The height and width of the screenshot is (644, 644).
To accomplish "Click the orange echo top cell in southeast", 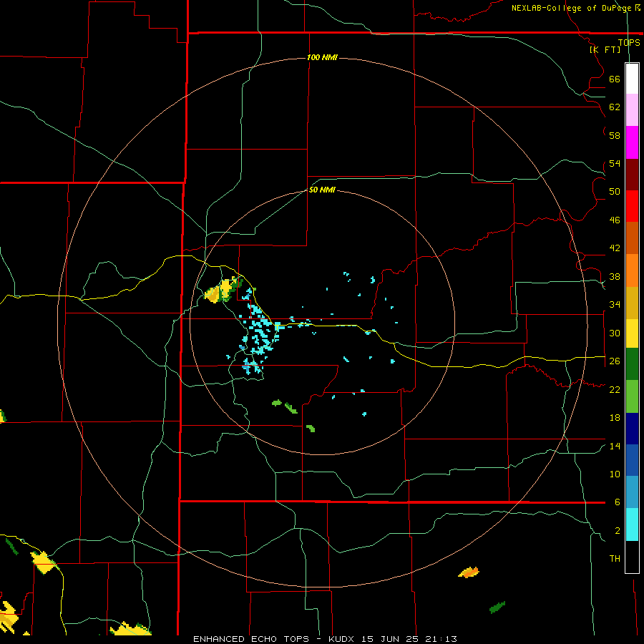I will pos(469,572).
